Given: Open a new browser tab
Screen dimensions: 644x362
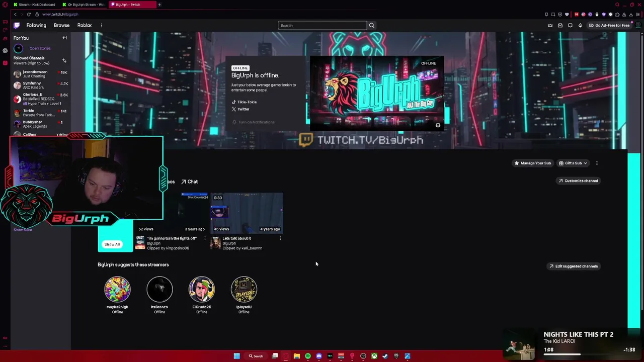Looking at the screenshot, I should pyautogui.click(x=159, y=5).
